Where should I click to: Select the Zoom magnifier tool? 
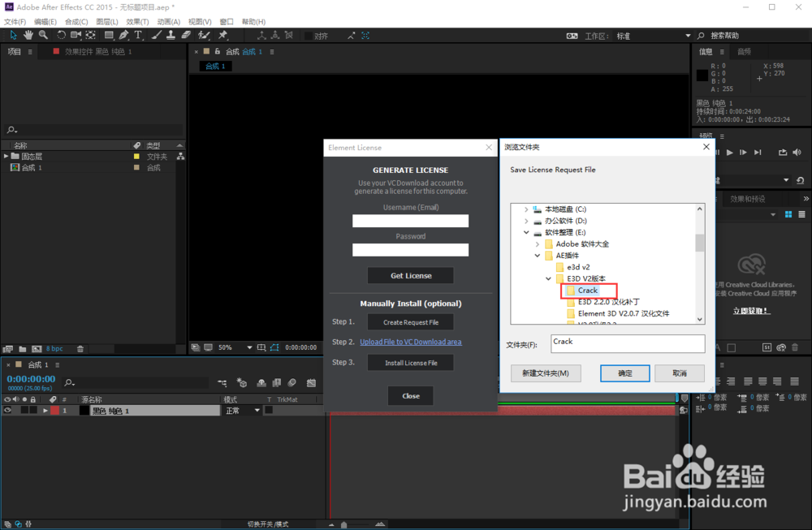click(x=44, y=35)
